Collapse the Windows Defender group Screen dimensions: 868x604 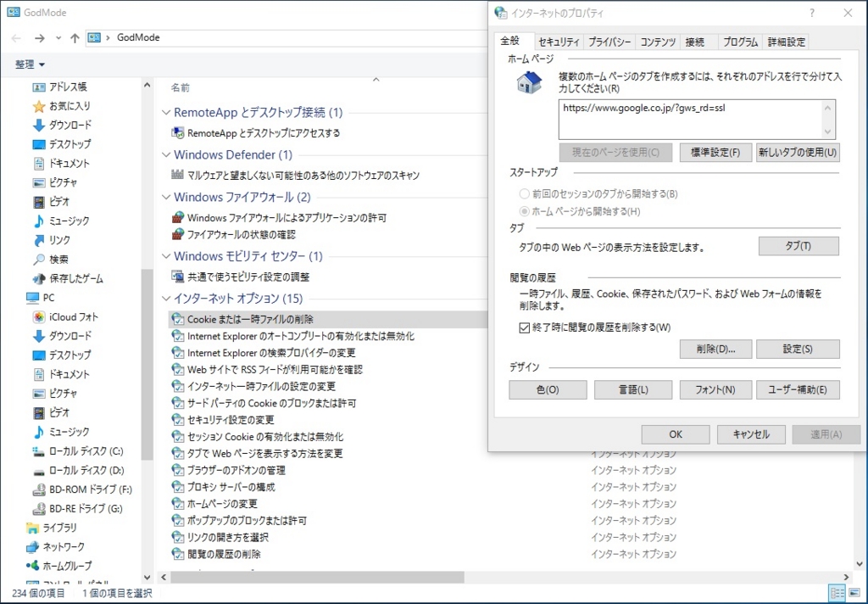point(165,154)
